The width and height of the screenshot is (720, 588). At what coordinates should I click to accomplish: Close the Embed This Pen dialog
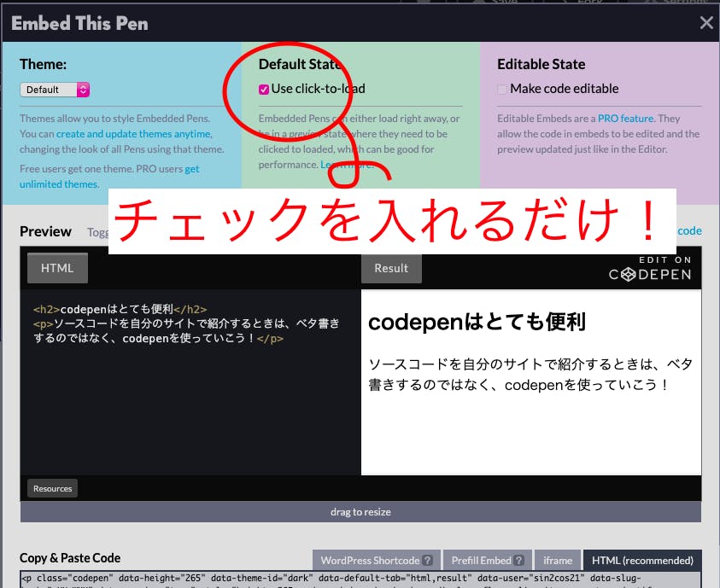point(706,23)
